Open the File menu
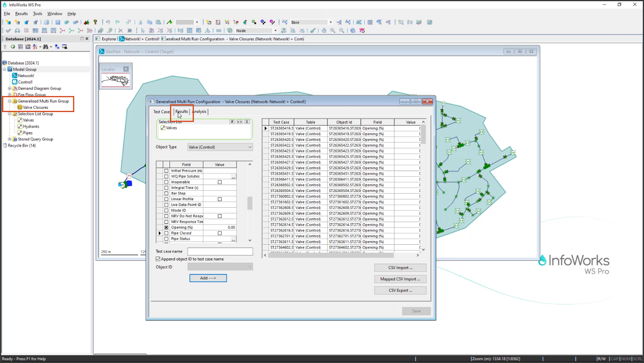The height and width of the screenshot is (363, 644). 7,14
